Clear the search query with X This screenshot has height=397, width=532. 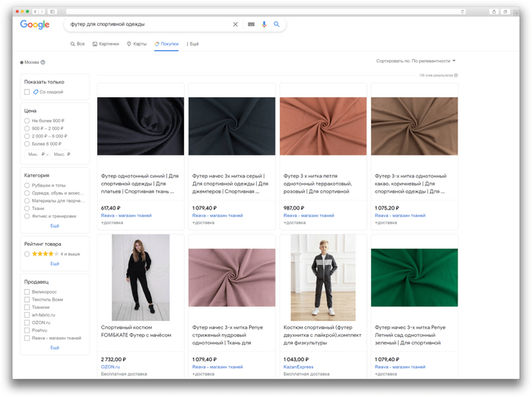tap(236, 24)
